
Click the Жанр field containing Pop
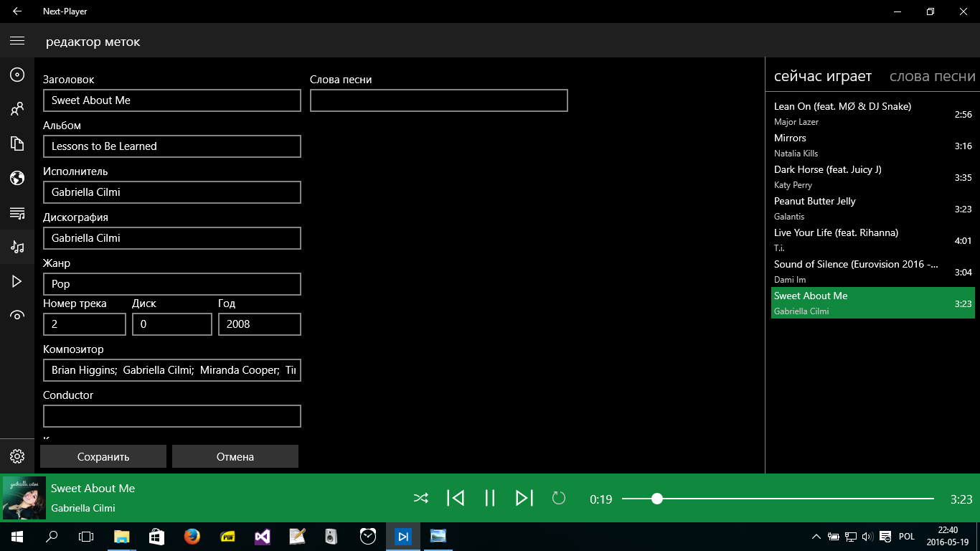click(172, 284)
